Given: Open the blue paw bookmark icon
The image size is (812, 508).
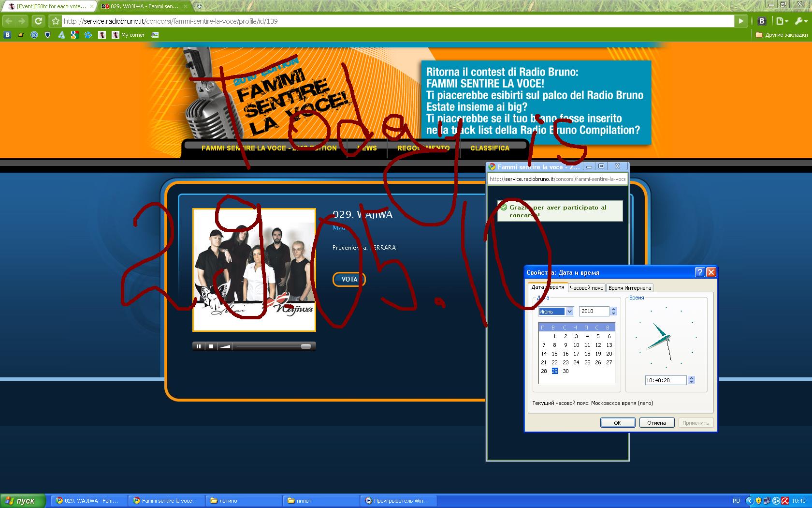Looking at the screenshot, I should click(88, 35).
